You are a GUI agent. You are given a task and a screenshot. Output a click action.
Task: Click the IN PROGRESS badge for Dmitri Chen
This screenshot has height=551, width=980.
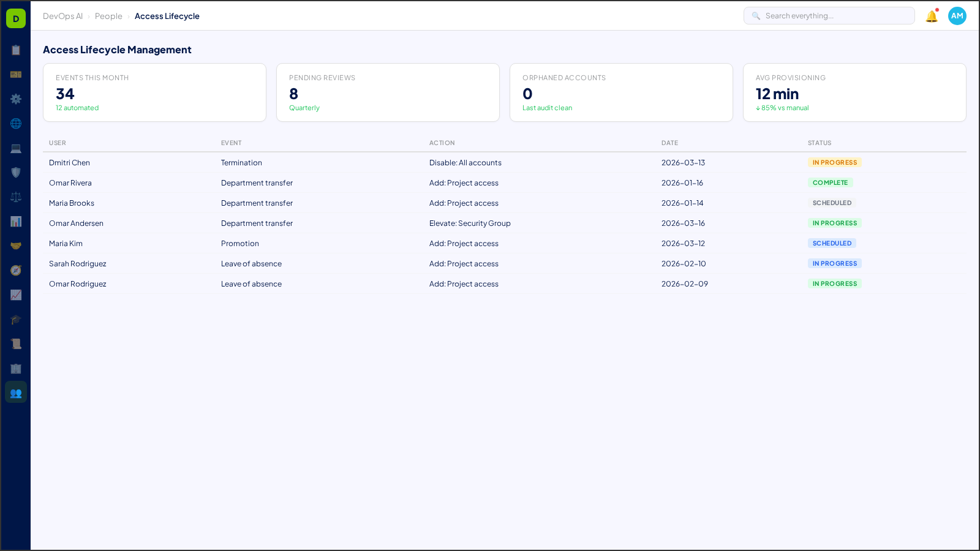tap(834, 162)
